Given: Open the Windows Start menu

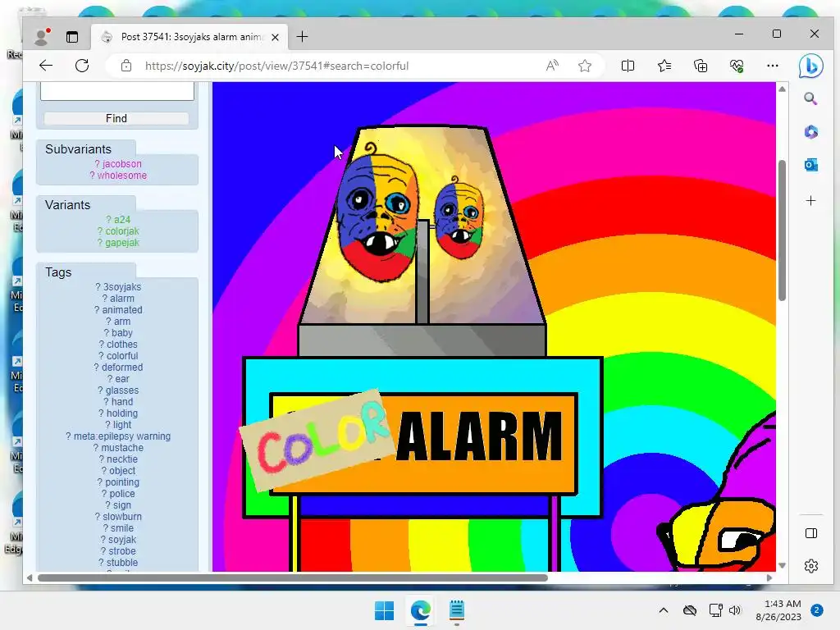Looking at the screenshot, I should point(384,610).
